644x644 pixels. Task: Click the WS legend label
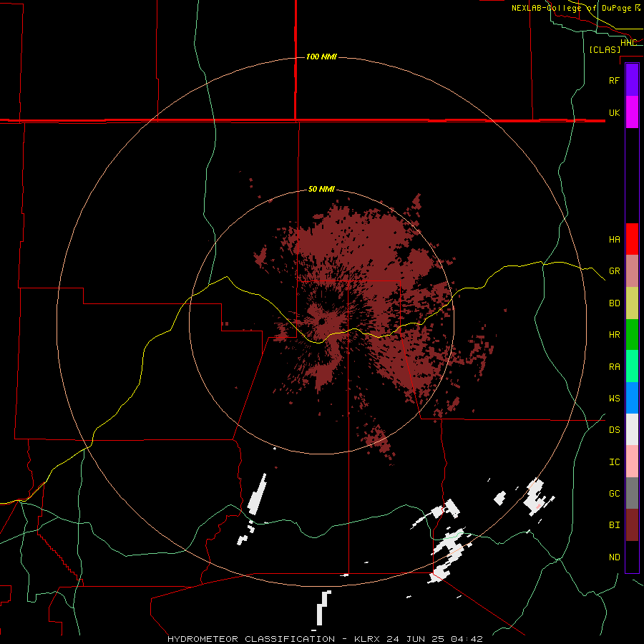(x=614, y=398)
